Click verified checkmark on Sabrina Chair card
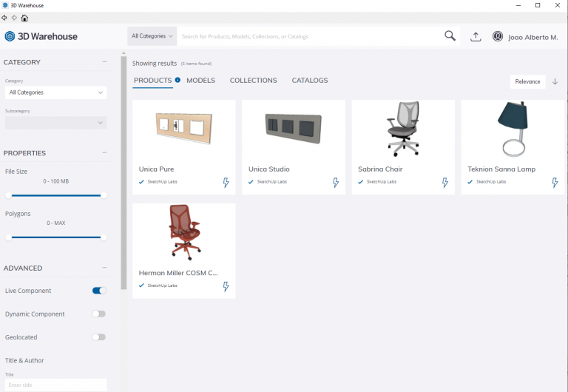Screen dimensions: 568x392 click(x=360, y=182)
